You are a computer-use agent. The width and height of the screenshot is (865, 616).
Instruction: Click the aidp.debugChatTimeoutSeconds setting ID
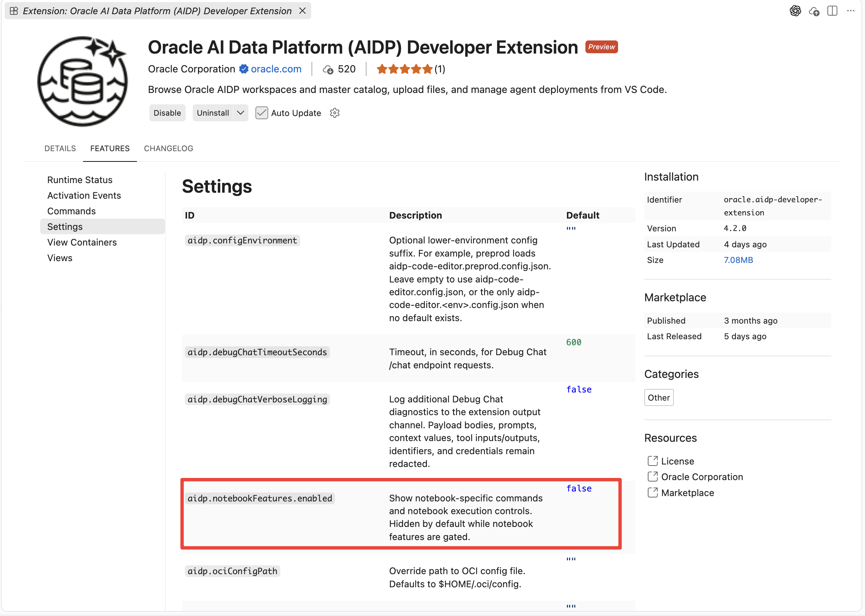(x=257, y=352)
